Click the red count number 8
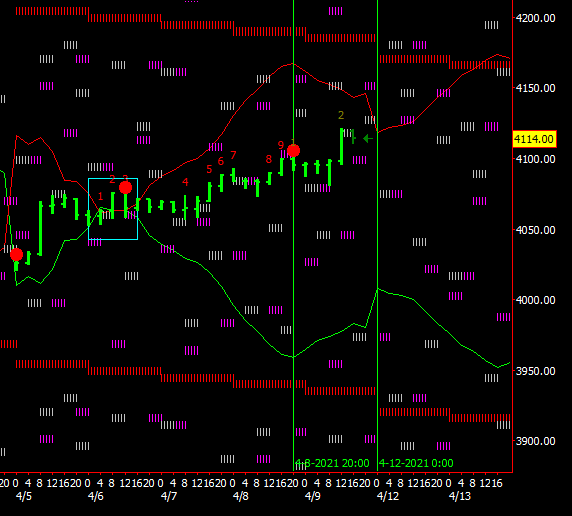 coord(269,159)
